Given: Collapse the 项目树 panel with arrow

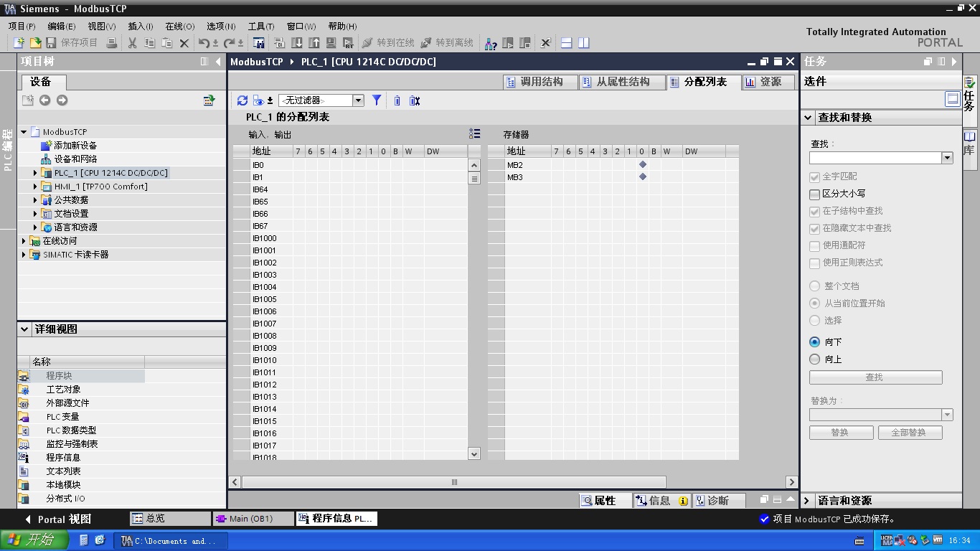Looking at the screenshot, I should click(218, 62).
